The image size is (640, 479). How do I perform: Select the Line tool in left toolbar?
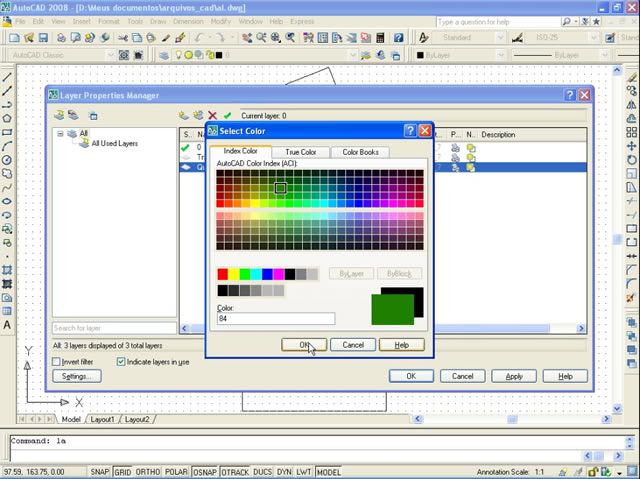pos(7,77)
